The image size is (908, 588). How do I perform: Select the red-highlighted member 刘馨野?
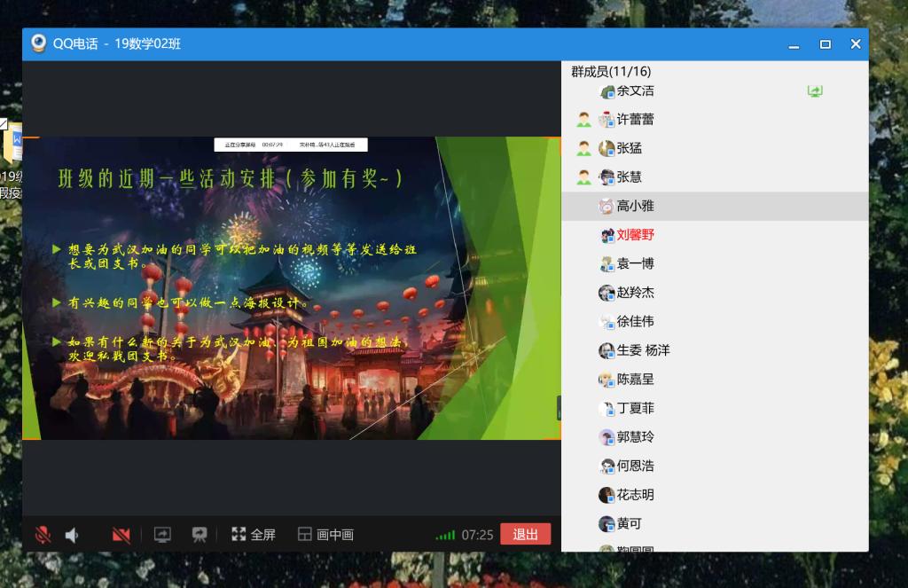[635, 235]
